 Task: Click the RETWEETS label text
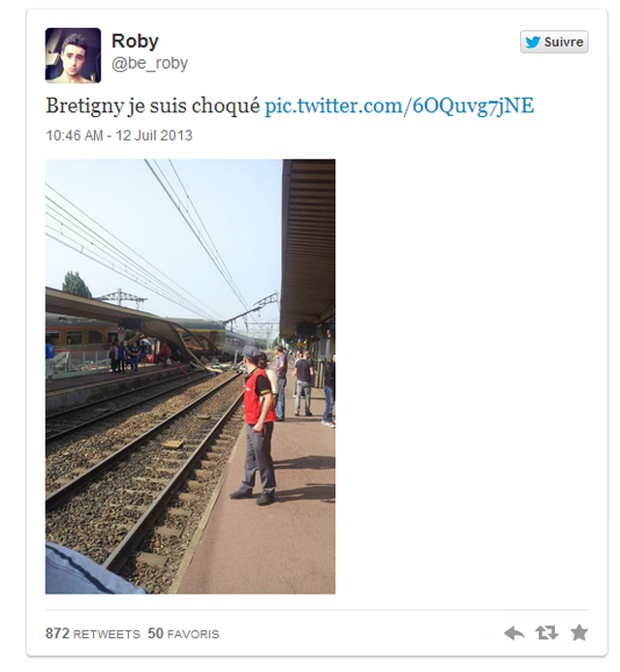(107, 634)
